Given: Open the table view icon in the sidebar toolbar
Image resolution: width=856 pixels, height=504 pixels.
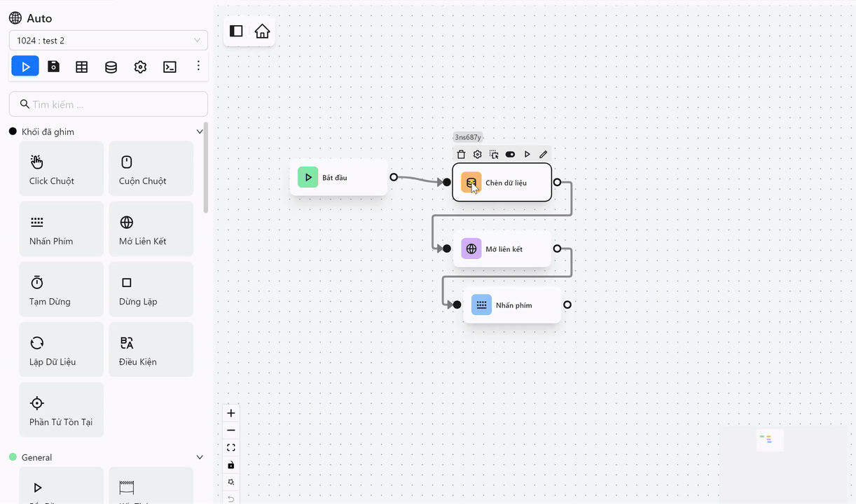Looking at the screenshot, I should pyautogui.click(x=82, y=66).
